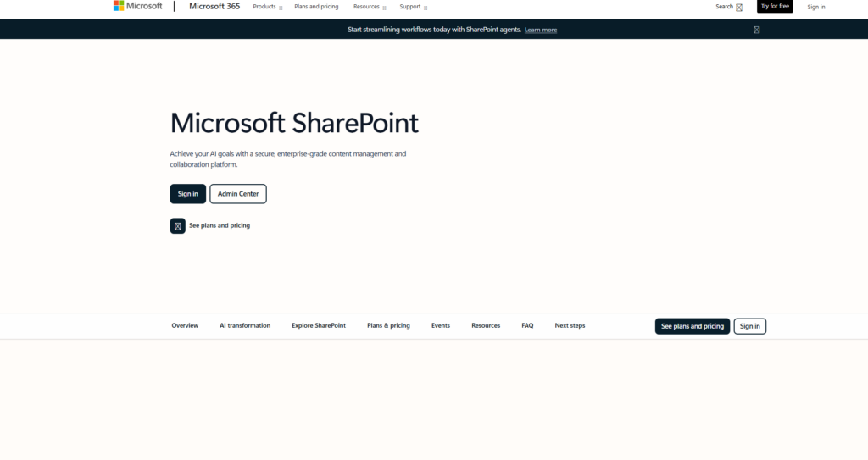Open the Admin Center button
The height and width of the screenshot is (460, 868).
pyautogui.click(x=238, y=194)
